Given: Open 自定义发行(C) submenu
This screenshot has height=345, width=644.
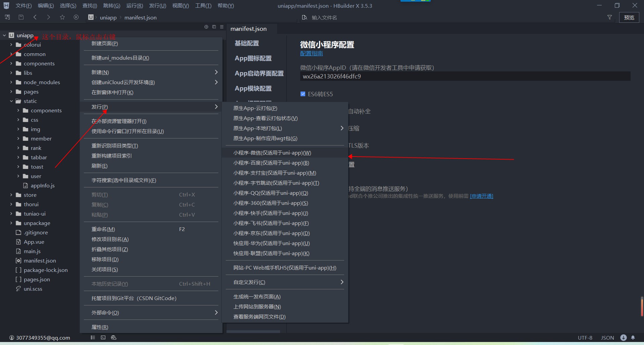Looking at the screenshot, I should [285, 282].
